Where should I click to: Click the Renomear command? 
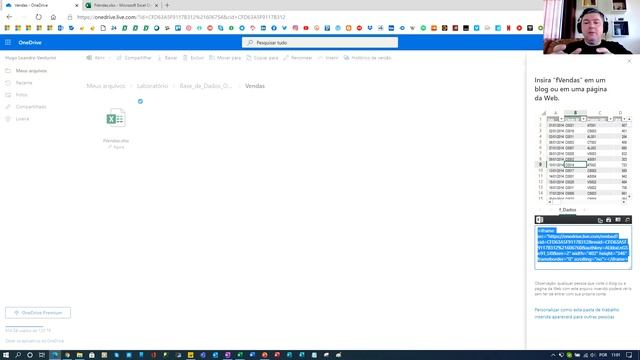point(298,58)
